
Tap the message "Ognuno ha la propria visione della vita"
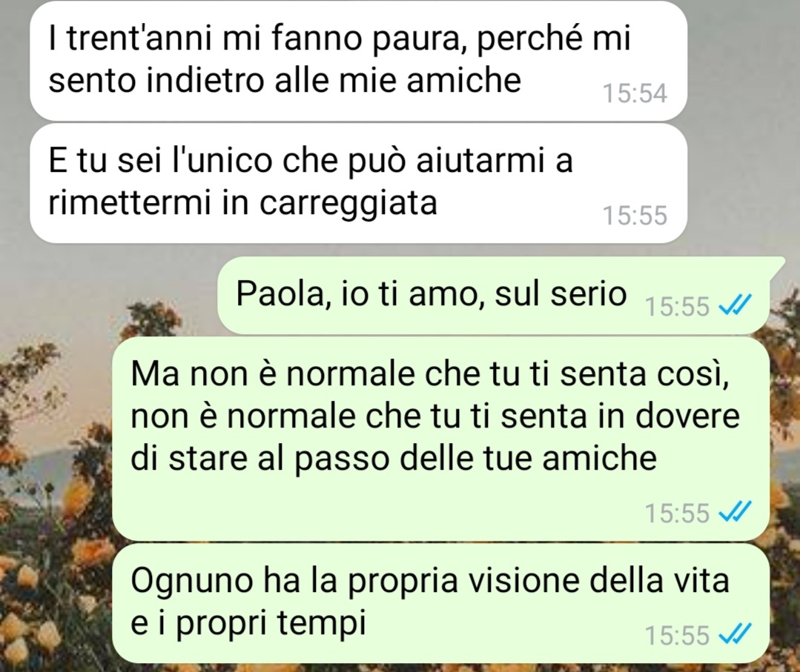pos(440,603)
